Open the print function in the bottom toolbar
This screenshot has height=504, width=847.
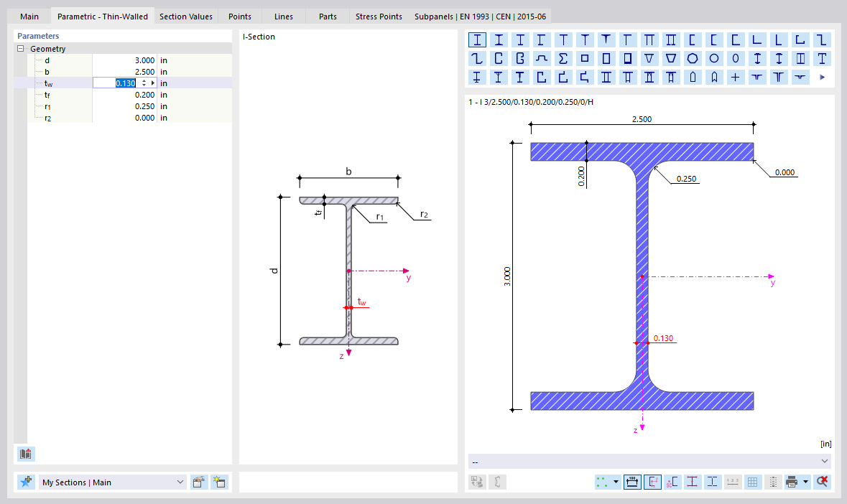click(792, 482)
